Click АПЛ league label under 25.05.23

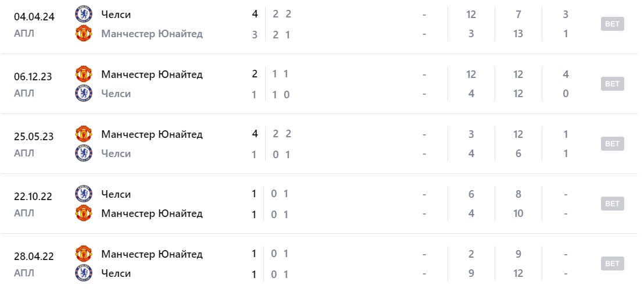tap(24, 153)
